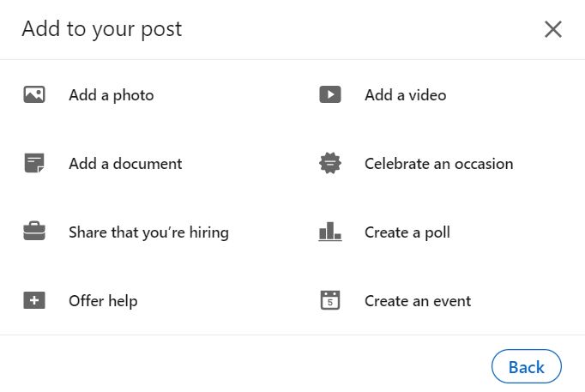The width and height of the screenshot is (585, 392).
Task: Click the poll bar chart icon
Action: (330, 232)
